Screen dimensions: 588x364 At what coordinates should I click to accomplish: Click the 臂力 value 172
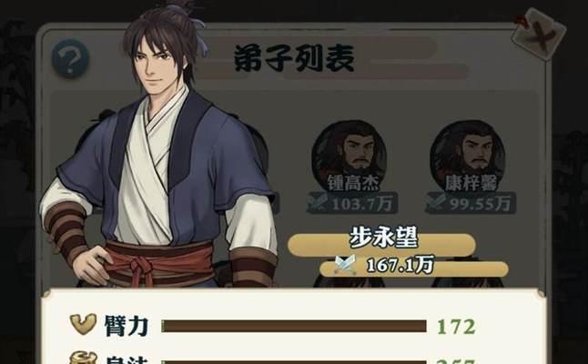click(456, 327)
